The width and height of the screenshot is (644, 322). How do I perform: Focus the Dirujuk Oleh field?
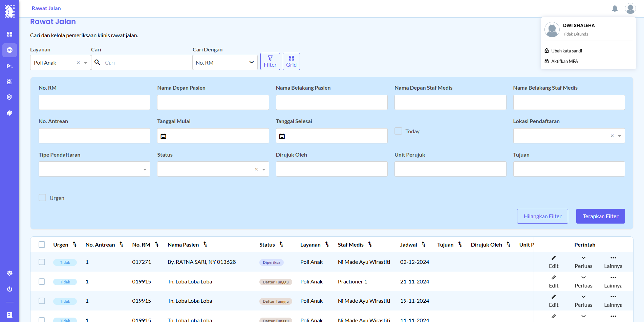[332, 169]
